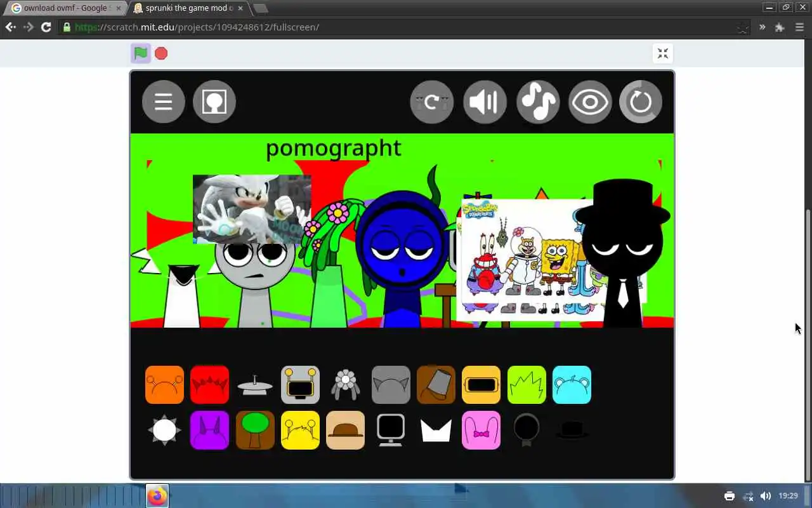Viewport: 812px width, 508px height.
Task: Select the white computer monitor icon
Action: (x=391, y=430)
